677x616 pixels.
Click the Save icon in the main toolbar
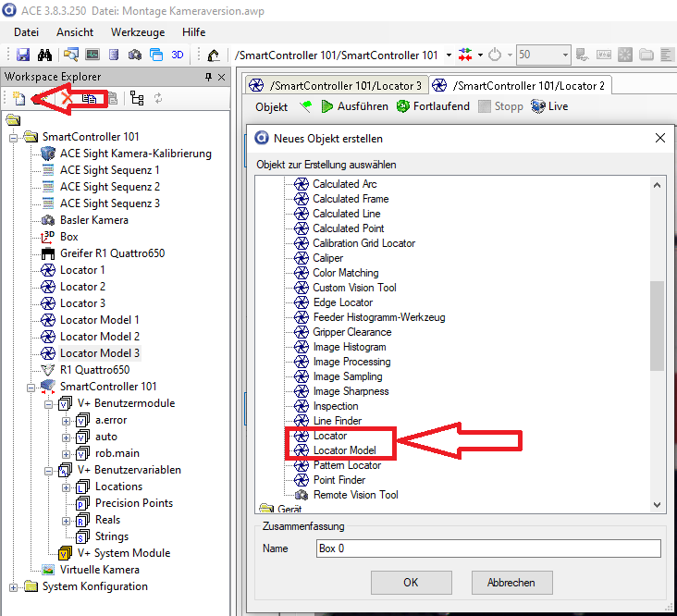(23, 55)
